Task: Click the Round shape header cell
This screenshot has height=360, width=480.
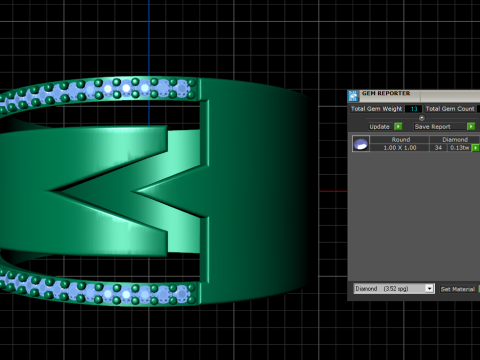Action: pos(401,140)
